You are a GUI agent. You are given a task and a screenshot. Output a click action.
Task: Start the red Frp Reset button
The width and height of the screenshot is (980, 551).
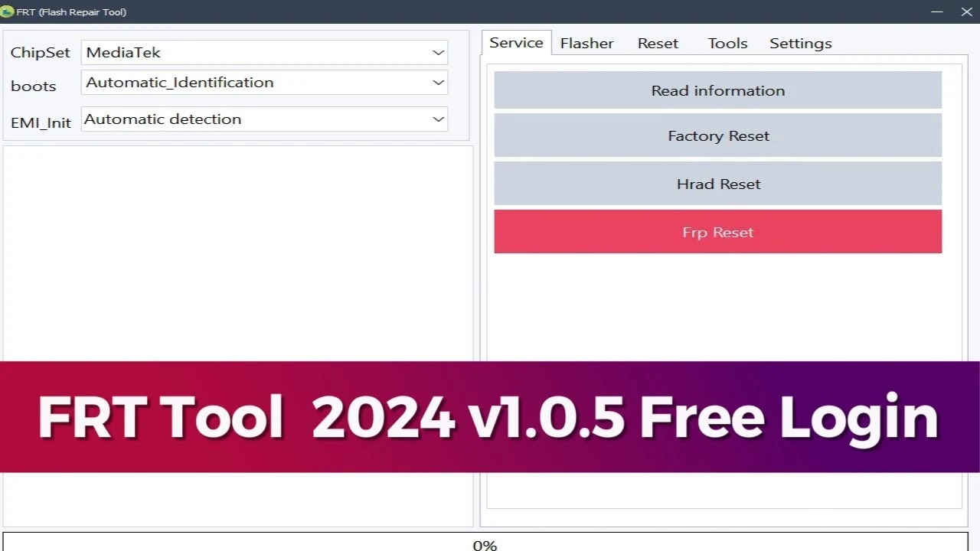(718, 232)
